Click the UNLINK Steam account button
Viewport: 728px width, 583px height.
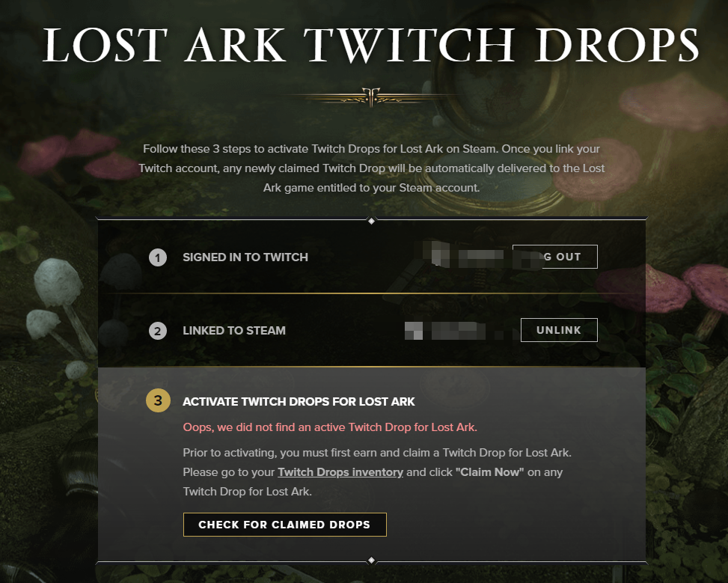(x=559, y=330)
